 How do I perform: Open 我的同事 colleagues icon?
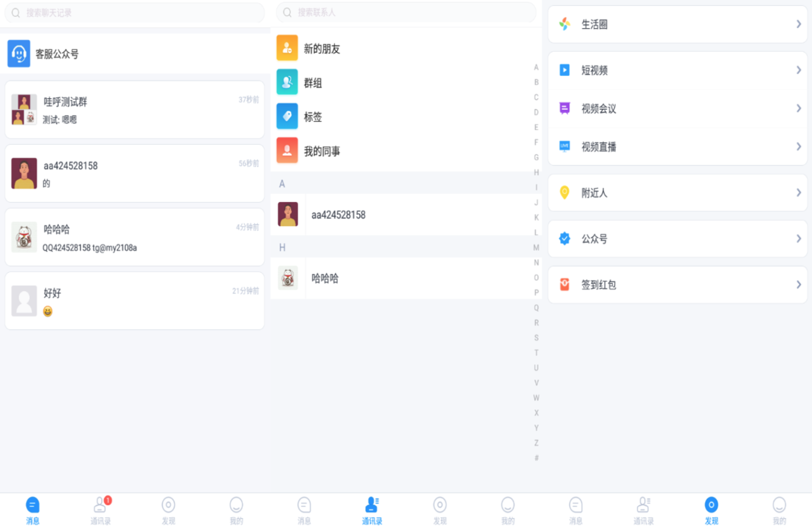(x=287, y=151)
